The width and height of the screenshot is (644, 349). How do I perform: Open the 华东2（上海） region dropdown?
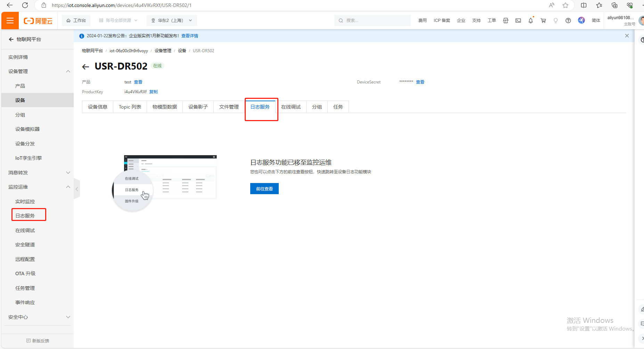click(x=172, y=21)
